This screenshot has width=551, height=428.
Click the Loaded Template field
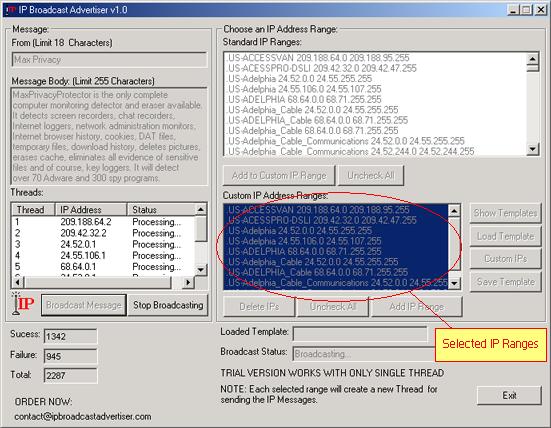[x=360, y=333]
